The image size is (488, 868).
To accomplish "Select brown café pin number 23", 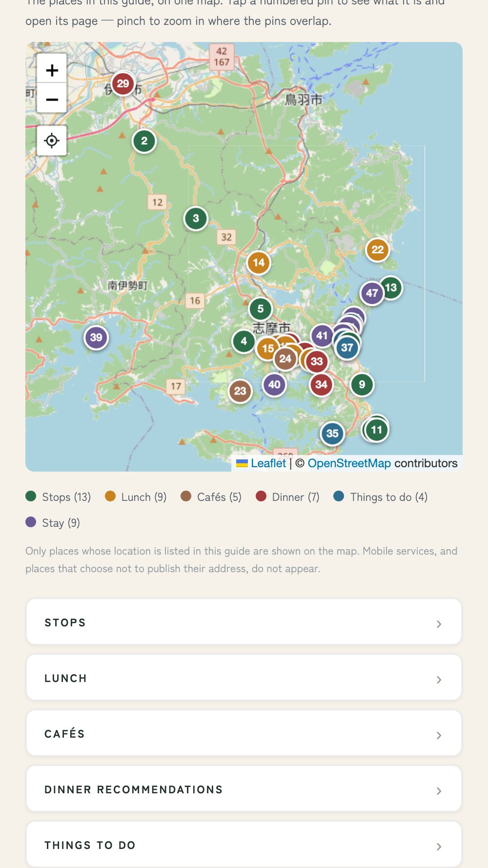I will (x=240, y=391).
